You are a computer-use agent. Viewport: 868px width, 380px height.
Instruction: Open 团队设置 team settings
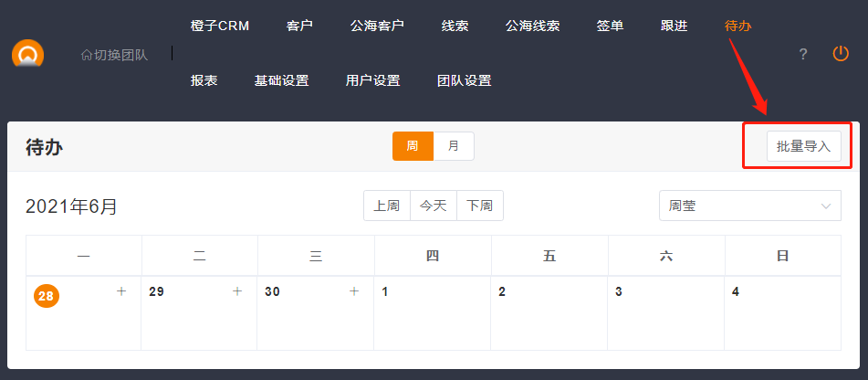[465, 80]
